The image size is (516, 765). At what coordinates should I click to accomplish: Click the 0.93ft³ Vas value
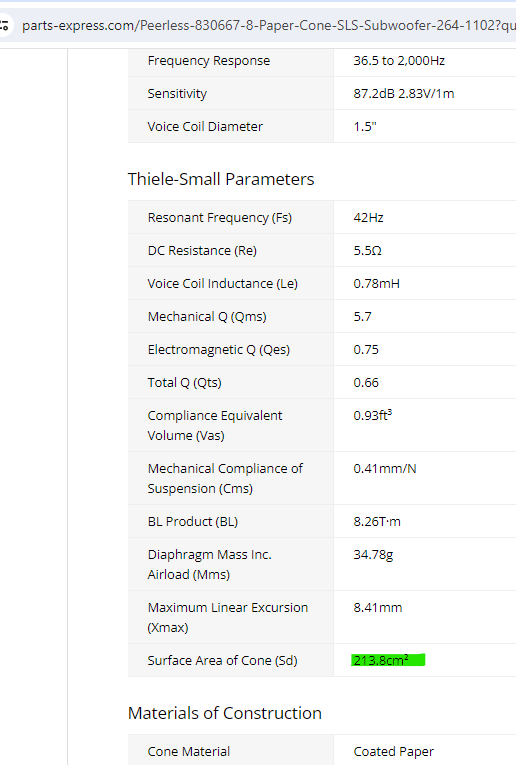(x=373, y=415)
